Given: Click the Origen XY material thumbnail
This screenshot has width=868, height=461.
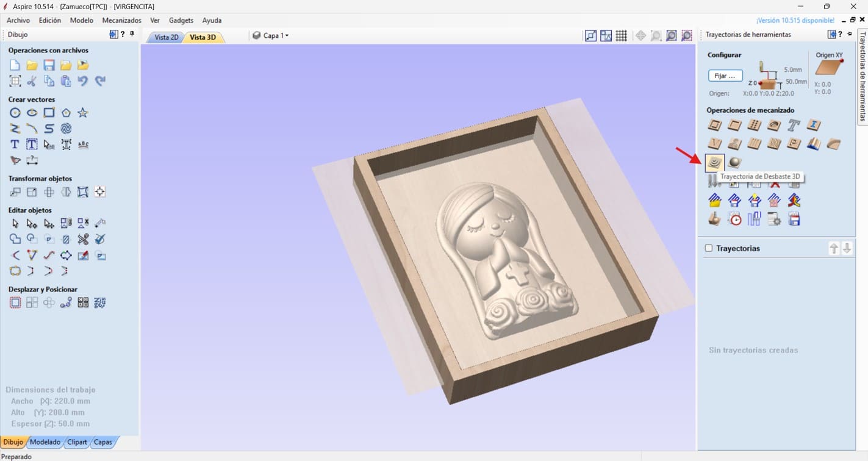Looking at the screenshot, I should coord(830,67).
